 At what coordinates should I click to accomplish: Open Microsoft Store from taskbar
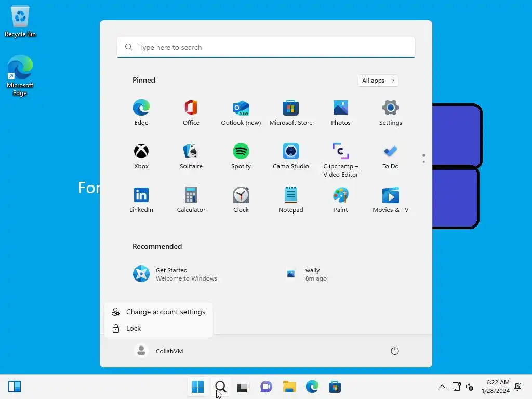[335, 387]
